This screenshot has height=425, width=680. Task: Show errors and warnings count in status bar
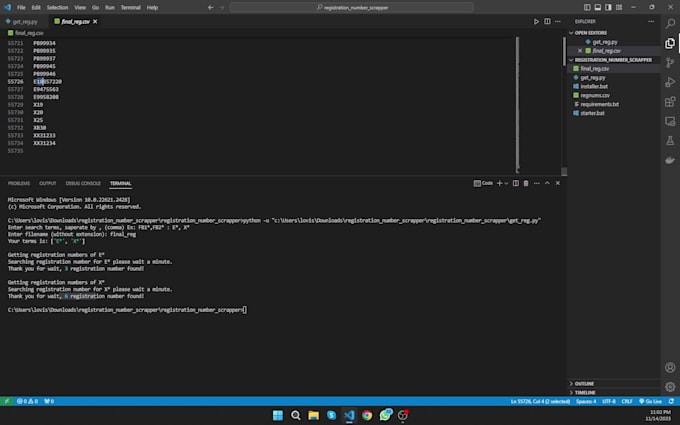[x=27, y=401]
